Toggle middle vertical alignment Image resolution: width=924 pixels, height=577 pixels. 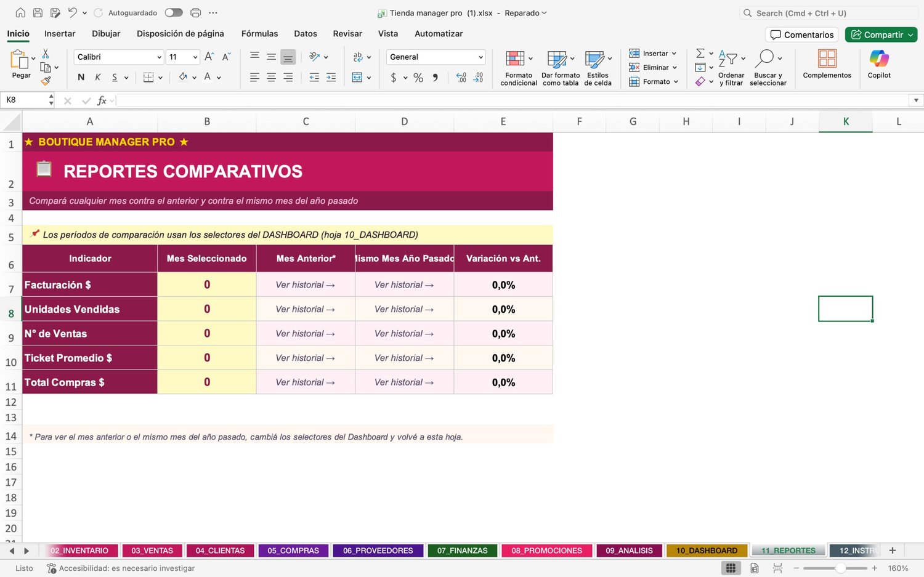coord(271,57)
